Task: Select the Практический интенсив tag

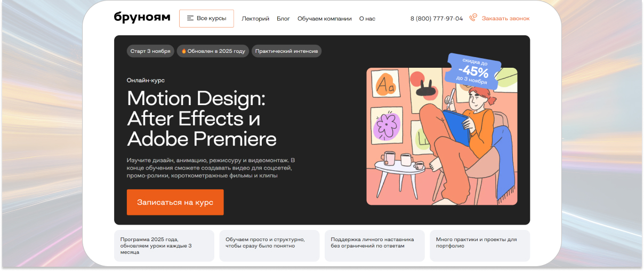Action: (x=286, y=51)
